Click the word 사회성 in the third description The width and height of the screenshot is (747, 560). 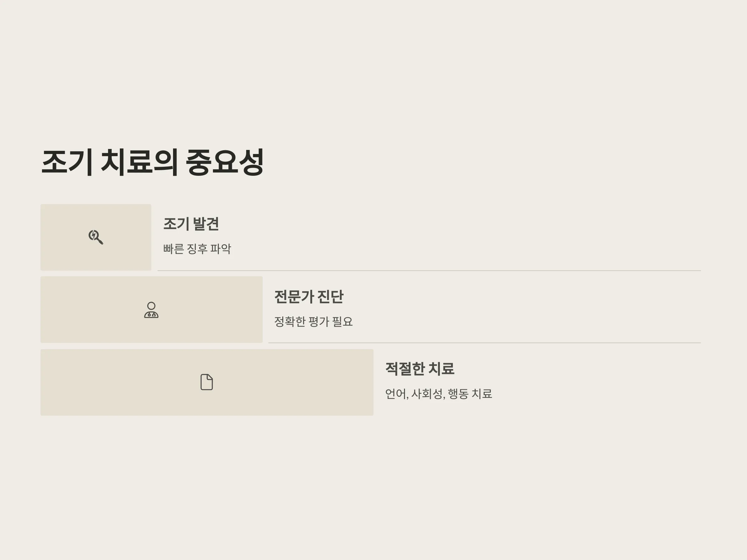[427, 394]
